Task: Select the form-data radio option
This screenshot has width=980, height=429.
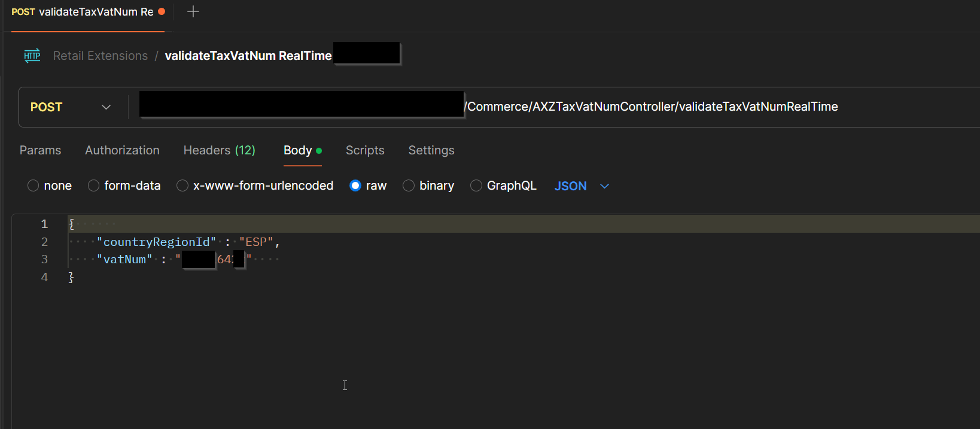Action: click(93, 185)
